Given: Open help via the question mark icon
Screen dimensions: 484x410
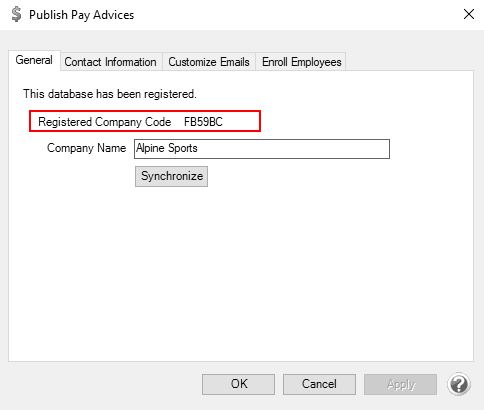Looking at the screenshot, I should (459, 384).
